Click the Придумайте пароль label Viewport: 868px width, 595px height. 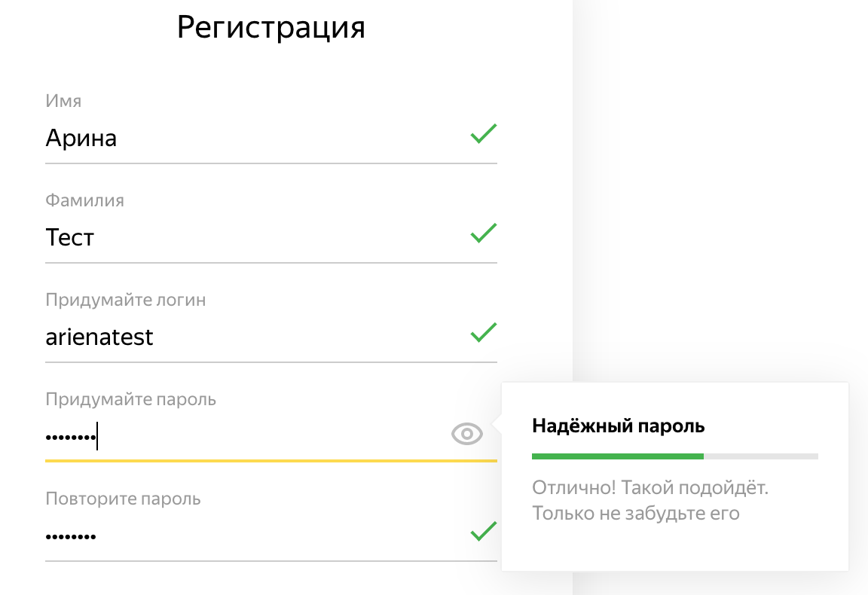[130, 399]
